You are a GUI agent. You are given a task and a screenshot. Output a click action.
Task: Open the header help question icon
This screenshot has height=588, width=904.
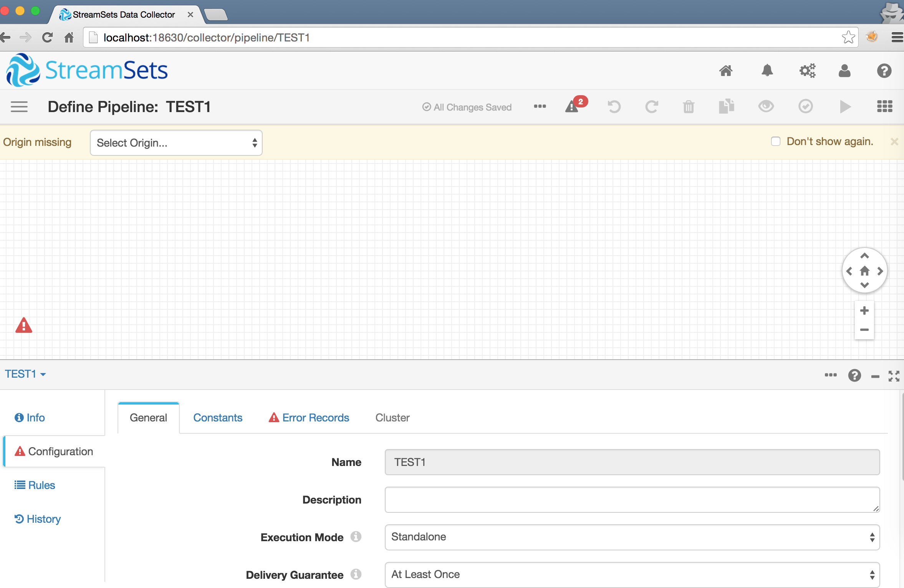click(x=884, y=71)
